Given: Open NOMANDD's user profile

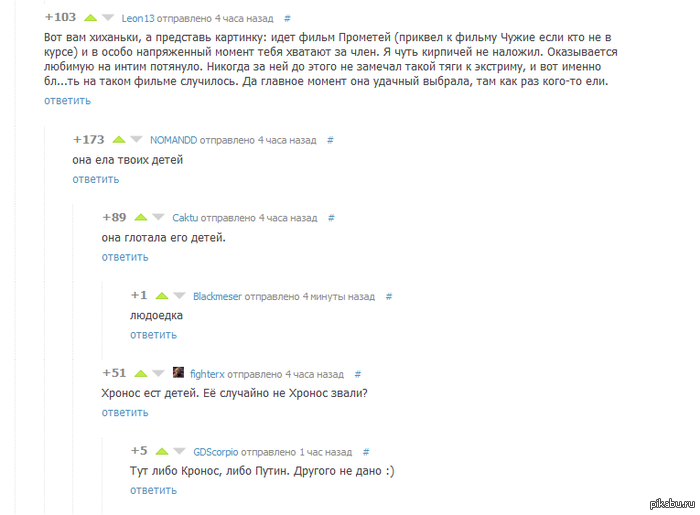Looking at the screenshot, I should pos(173,140).
